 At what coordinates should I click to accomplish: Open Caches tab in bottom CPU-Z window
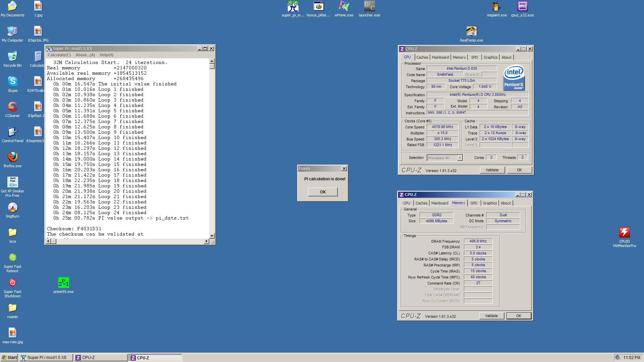pos(421,203)
